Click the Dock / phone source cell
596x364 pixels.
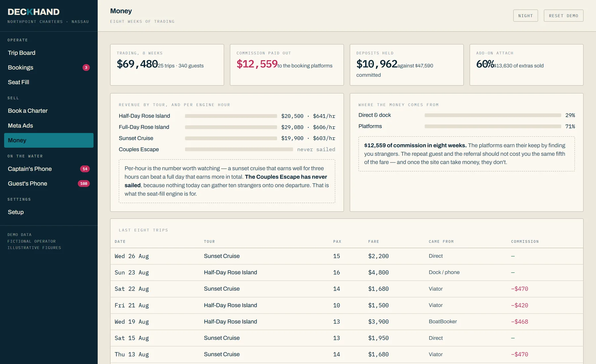pyautogui.click(x=444, y=272)
